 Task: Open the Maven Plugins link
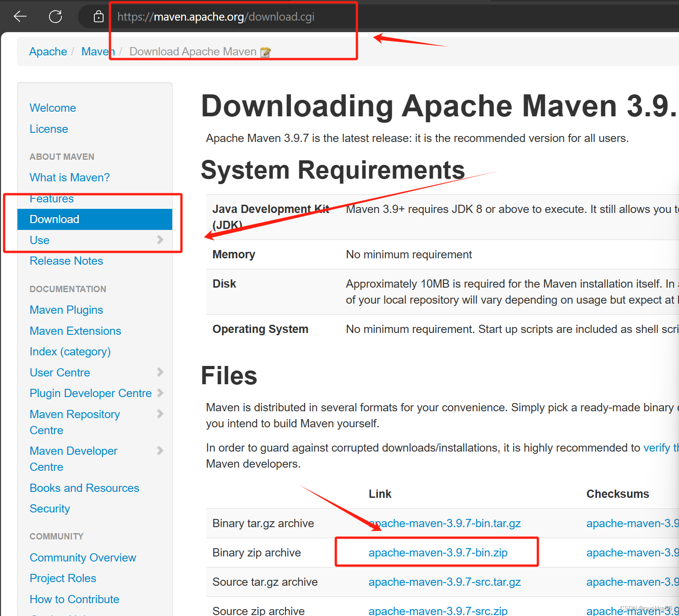coord(66,310)
